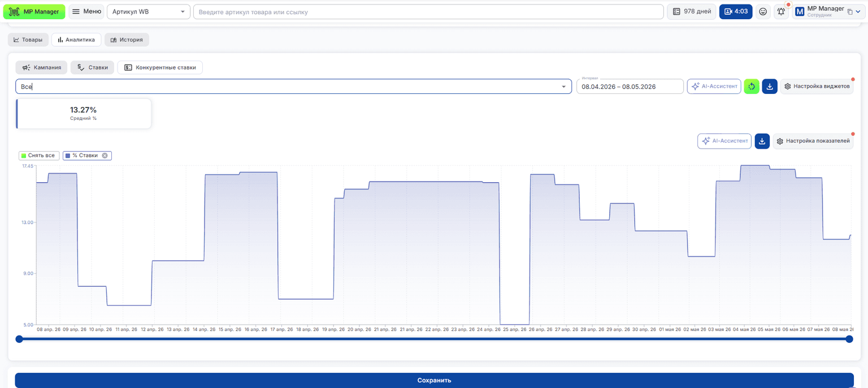The width and height of the screenshot is (868, 388).
Task: Toggle the Снять все legend item
Action: point(38,156)
